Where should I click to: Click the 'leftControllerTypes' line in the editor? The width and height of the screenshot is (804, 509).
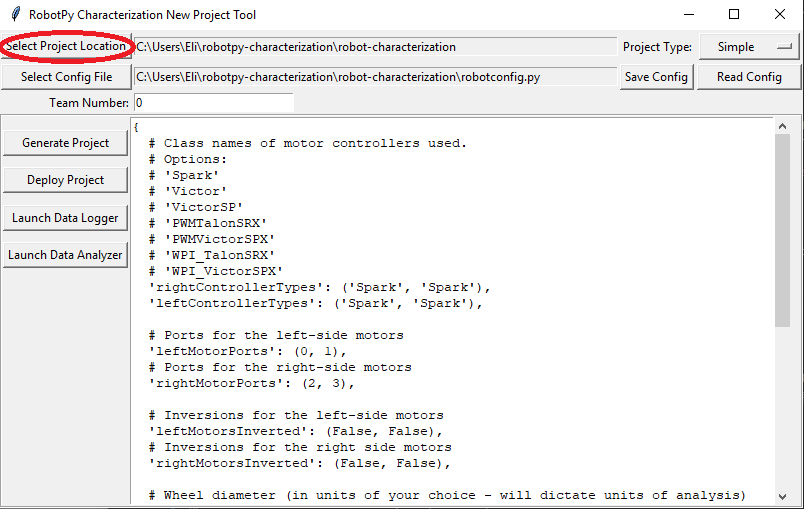pos(315,303)
